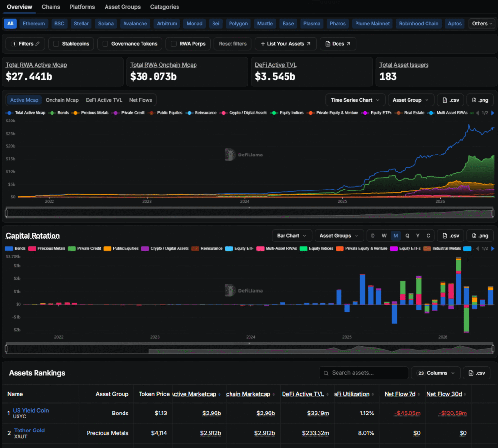Filter by the Robinhood Chain
This screenshot has width=498, height=448.
419,24
